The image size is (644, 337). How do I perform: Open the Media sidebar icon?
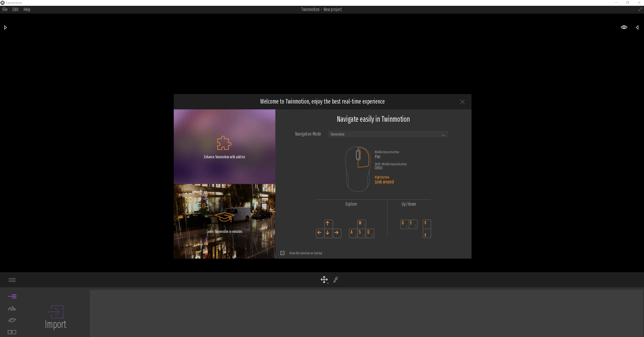click(12, 332)
